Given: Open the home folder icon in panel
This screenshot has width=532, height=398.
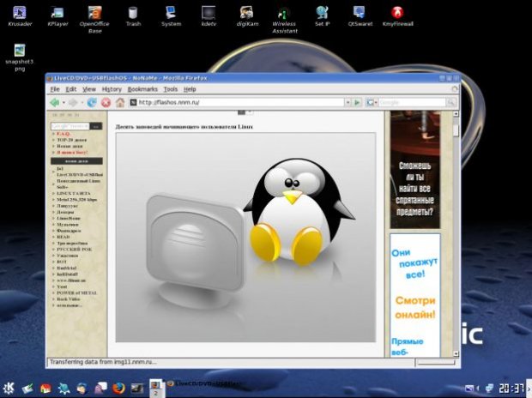Looking at the screenshot, I should coord(45,388).
